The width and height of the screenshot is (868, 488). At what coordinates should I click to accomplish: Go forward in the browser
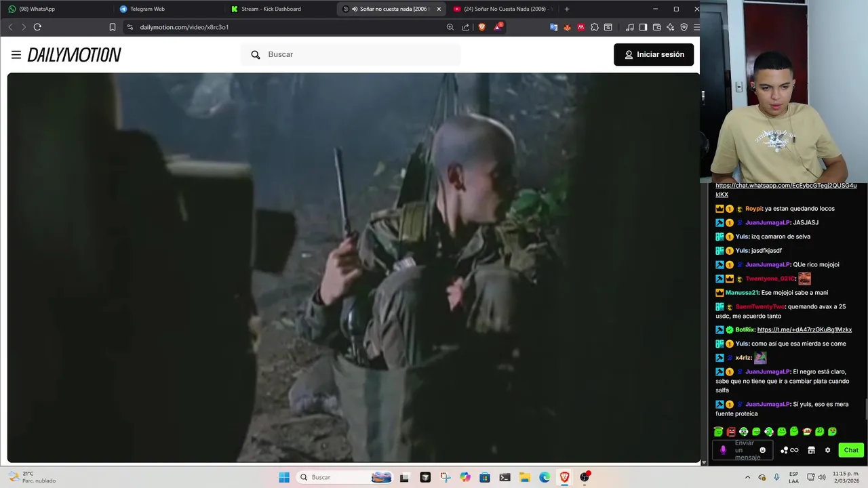coord(24,27)
